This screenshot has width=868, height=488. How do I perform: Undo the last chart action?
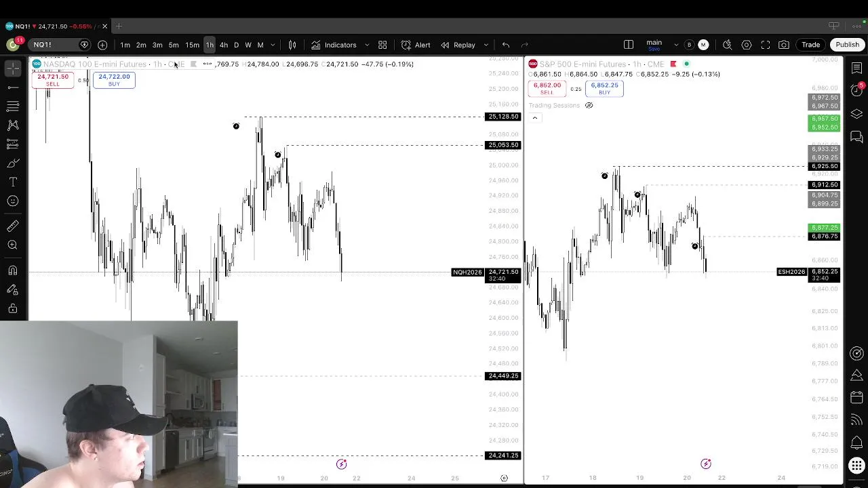point(506,45)
